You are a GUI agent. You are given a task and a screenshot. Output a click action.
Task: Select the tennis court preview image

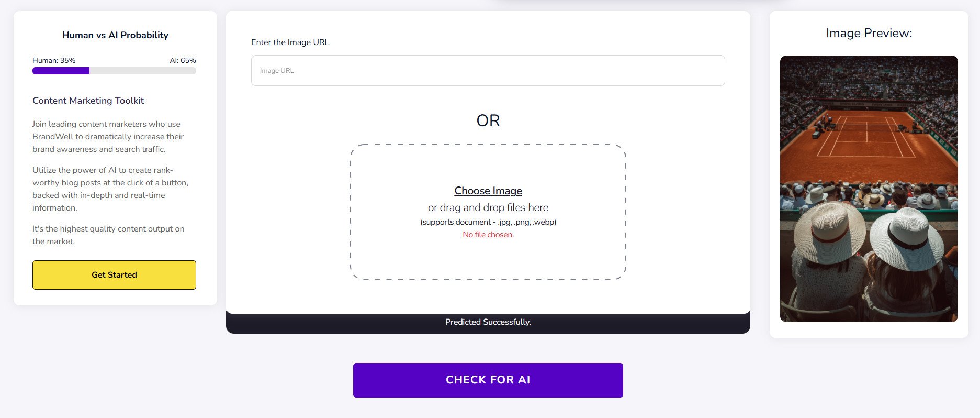tap(869, 189)
